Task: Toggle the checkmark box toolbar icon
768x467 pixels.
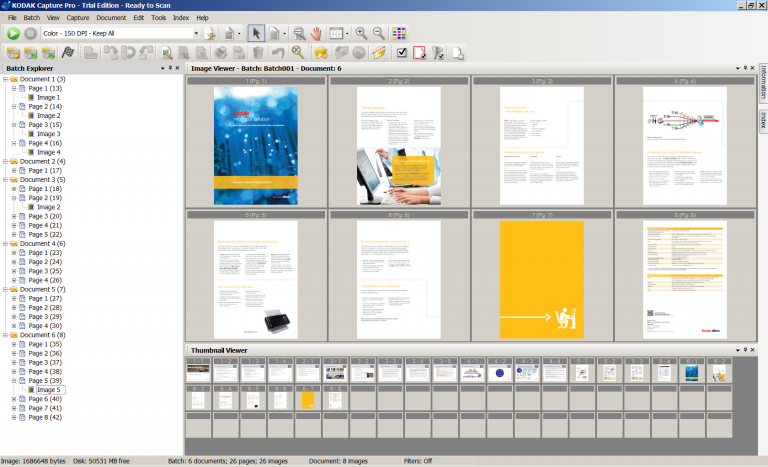Action: [402, 52]
